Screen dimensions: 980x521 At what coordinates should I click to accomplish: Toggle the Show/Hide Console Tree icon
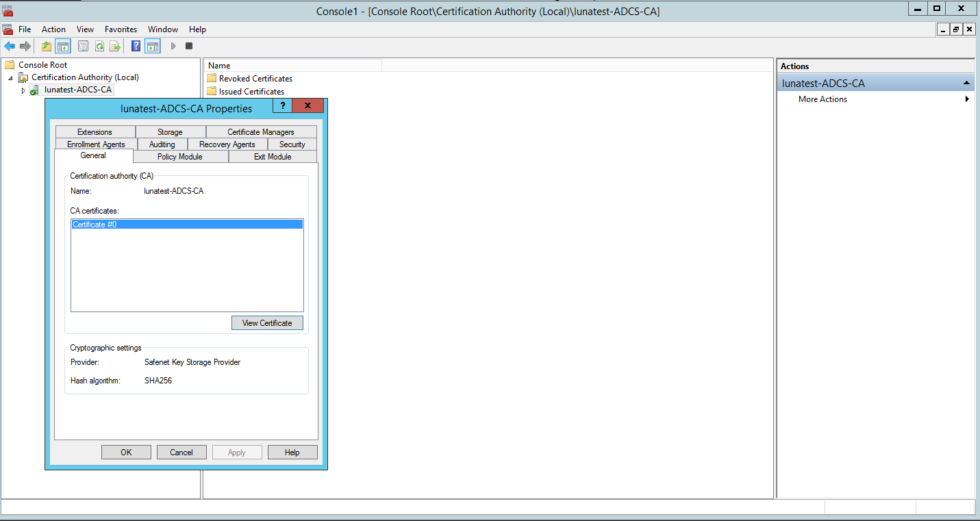(x=63, y=46)
